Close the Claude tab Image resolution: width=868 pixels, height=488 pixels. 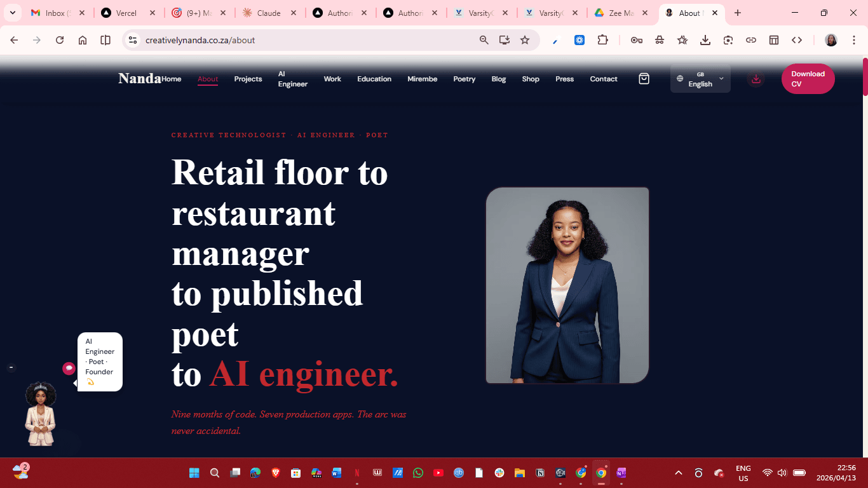click(x=293, y=13)
